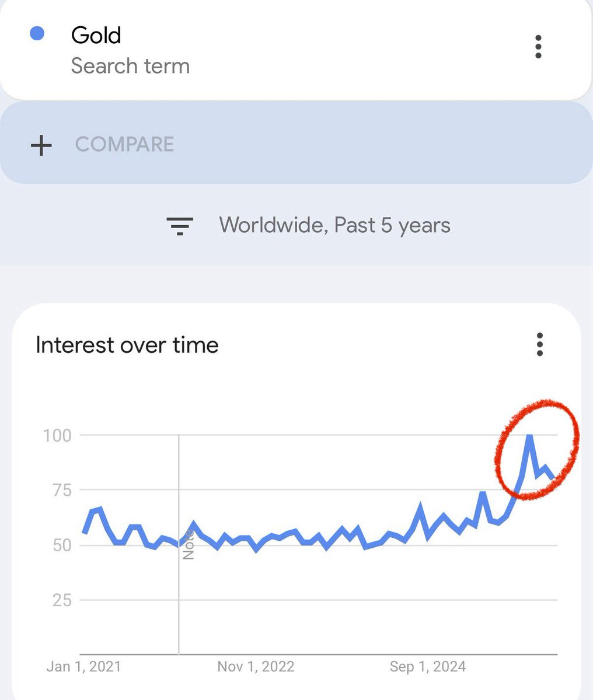
Task: Click the blue Gold color dot
Action: coord(37,34)
